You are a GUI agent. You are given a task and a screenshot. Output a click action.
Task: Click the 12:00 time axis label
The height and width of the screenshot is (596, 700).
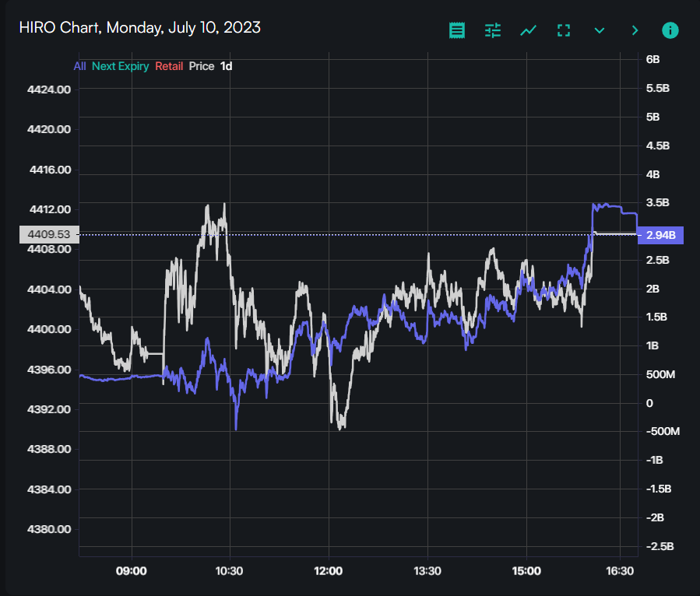329,571
